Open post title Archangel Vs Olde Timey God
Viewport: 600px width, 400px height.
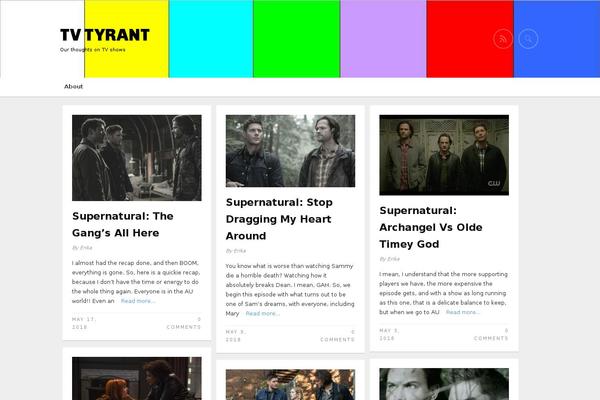pos(431,227)
